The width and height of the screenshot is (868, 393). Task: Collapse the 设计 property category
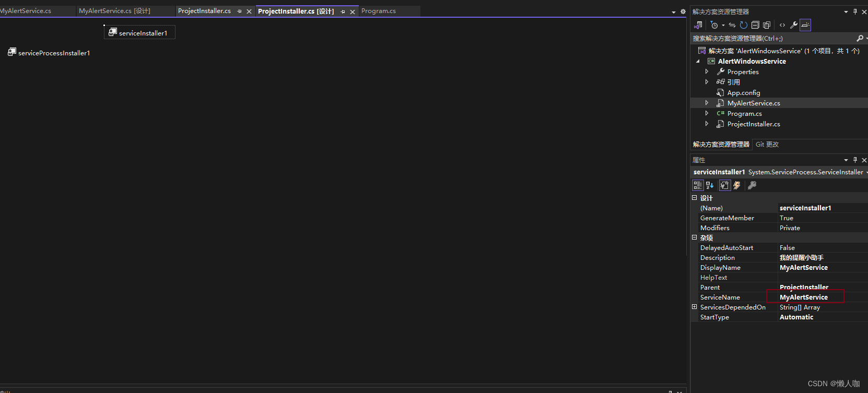coord(695,198)
